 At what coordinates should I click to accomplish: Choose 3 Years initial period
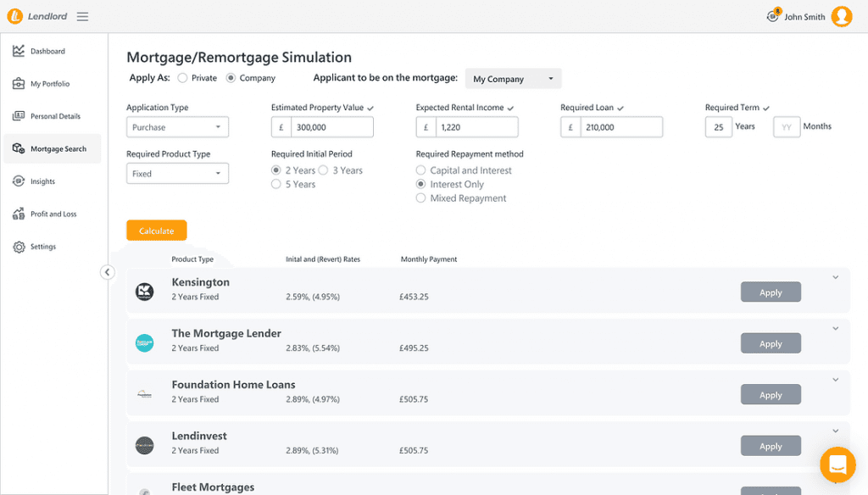[323, 170]
